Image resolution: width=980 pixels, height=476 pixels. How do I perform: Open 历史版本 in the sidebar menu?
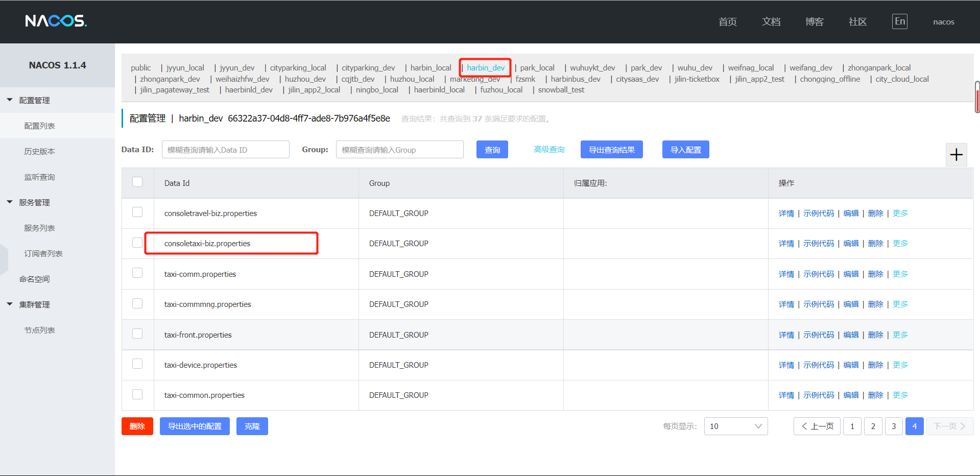(39, 151)
